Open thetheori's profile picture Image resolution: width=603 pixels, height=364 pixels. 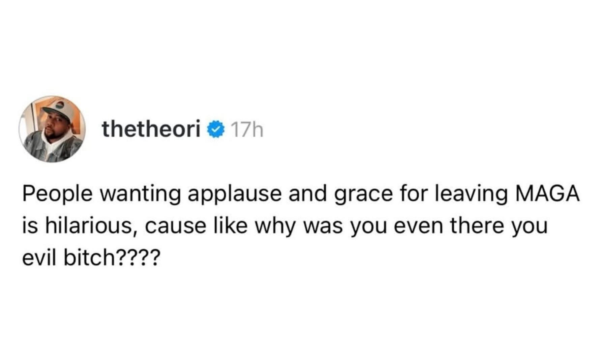(52, 129)
